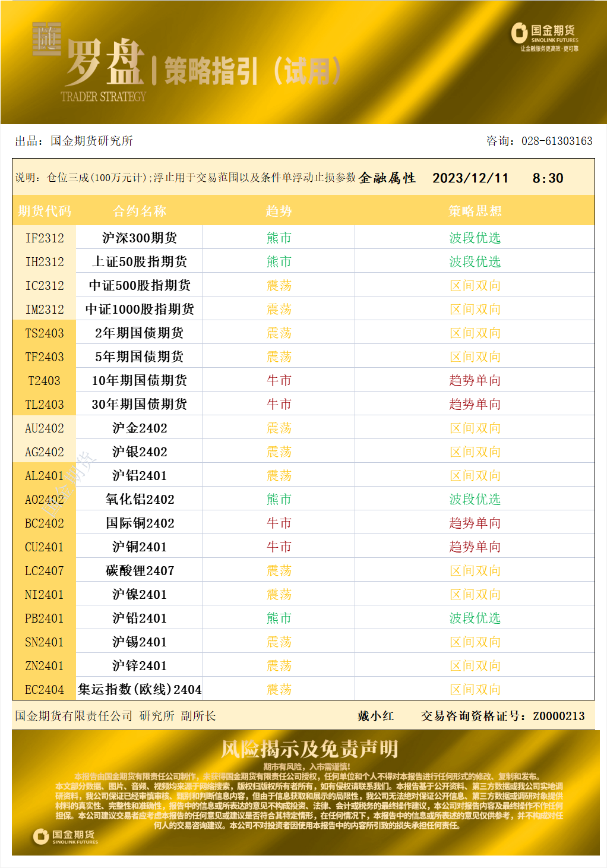Viewport: 607px width, 868px height.
Task: Click contract name 国际铜2402
Action: 140,523
